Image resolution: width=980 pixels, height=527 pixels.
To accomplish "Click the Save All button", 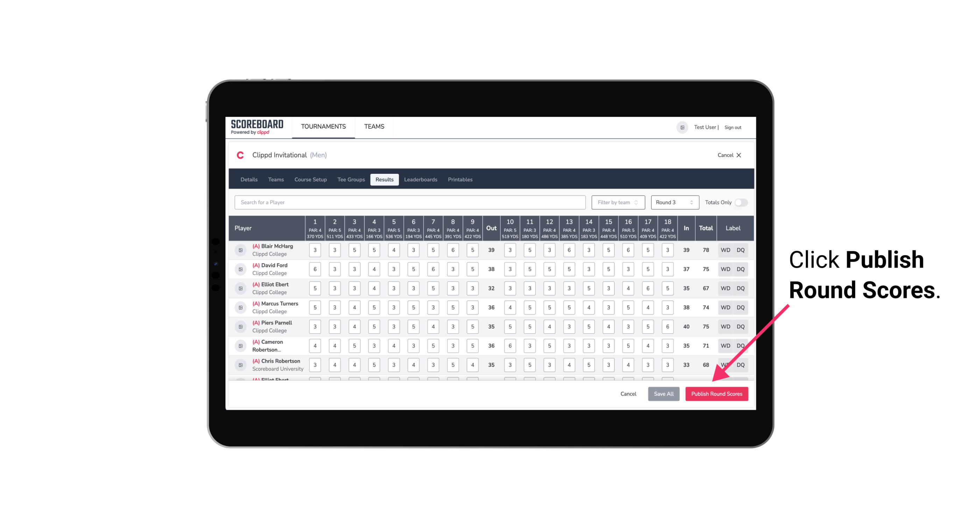I will coord(663,394).
